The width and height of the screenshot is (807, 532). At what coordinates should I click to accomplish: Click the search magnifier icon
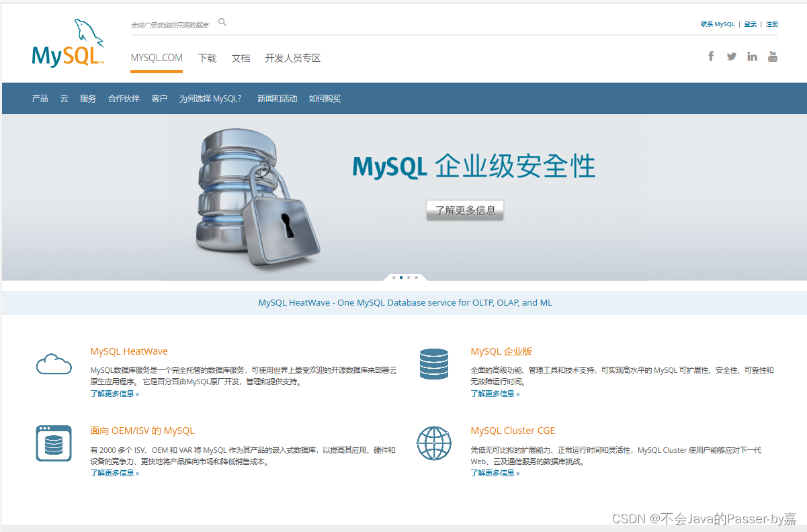click(x=222, y=22)
